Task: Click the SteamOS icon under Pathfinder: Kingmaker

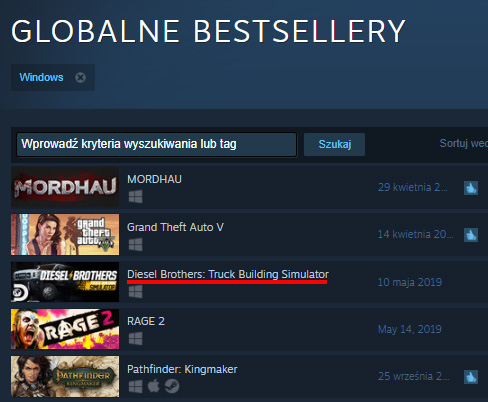Action: click(x=172, y=386)
